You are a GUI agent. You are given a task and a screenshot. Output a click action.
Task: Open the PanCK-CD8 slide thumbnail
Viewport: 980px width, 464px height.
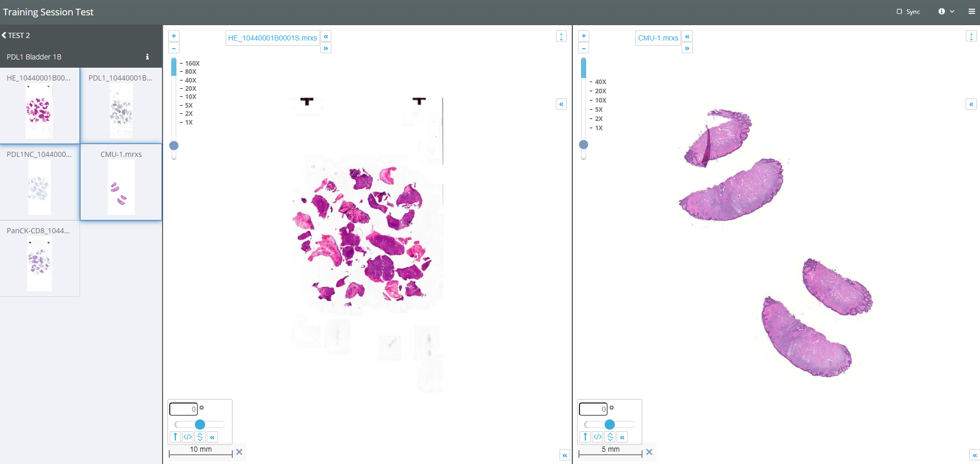39,259
